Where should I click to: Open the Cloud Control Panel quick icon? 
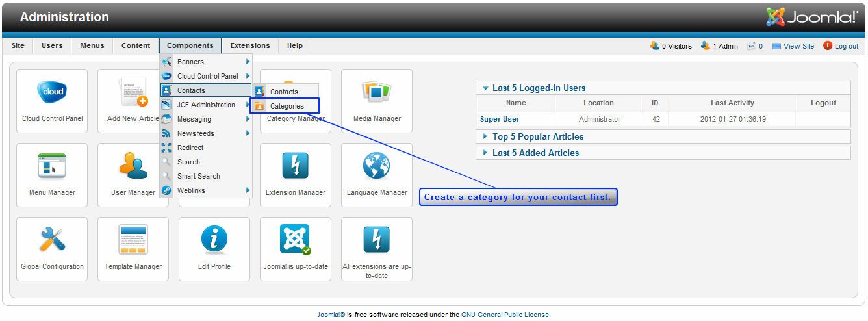(x=52, y=101)
